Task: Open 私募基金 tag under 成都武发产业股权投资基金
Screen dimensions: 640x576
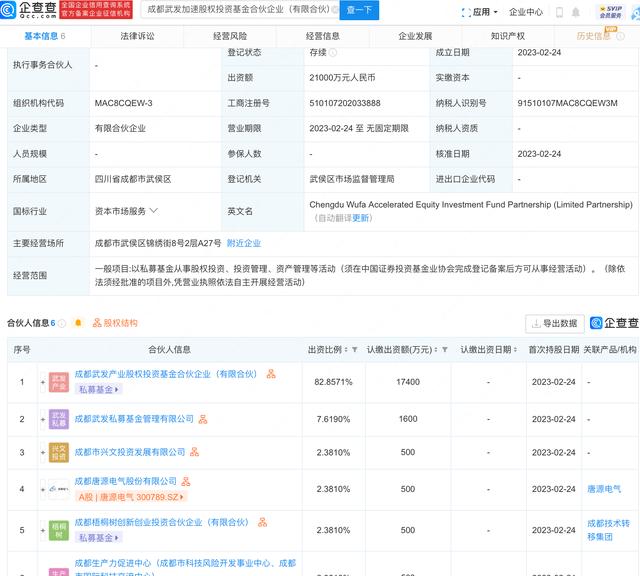Action: [x=99, y=389]
